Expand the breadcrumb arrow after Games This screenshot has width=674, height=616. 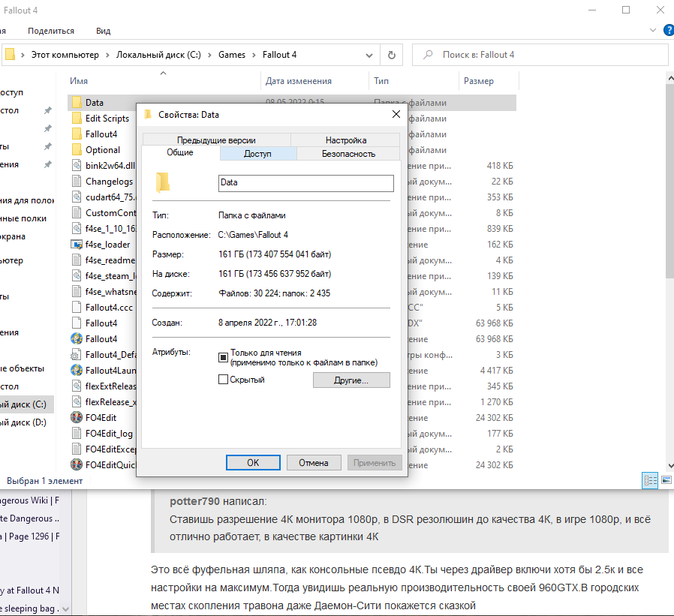click(254, 55)
